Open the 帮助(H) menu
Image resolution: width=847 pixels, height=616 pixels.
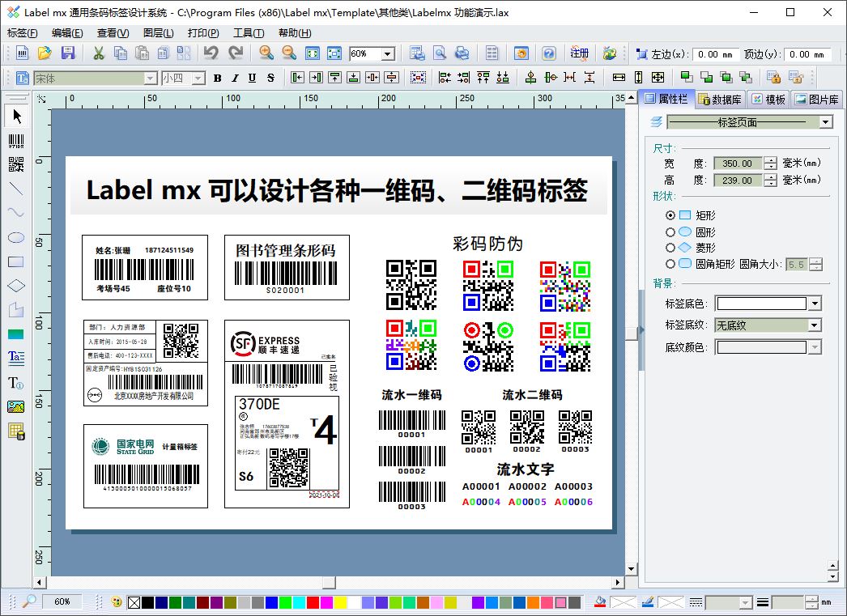295,33
